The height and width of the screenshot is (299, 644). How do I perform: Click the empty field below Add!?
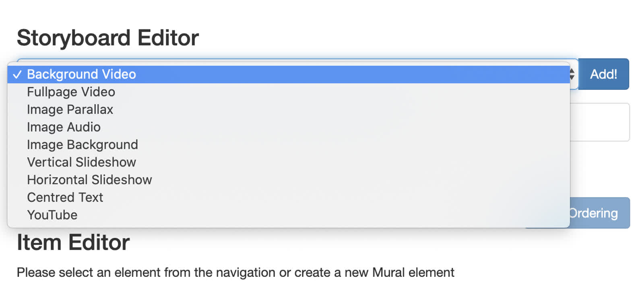600,122
